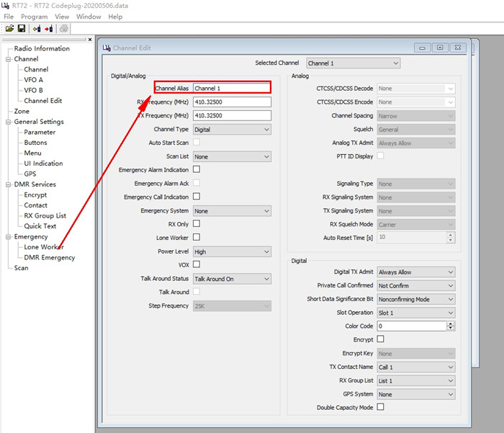Viewport: 504px width, 433px height.
Task: Collapse the General Settings tree node
Action: (8, 122)
